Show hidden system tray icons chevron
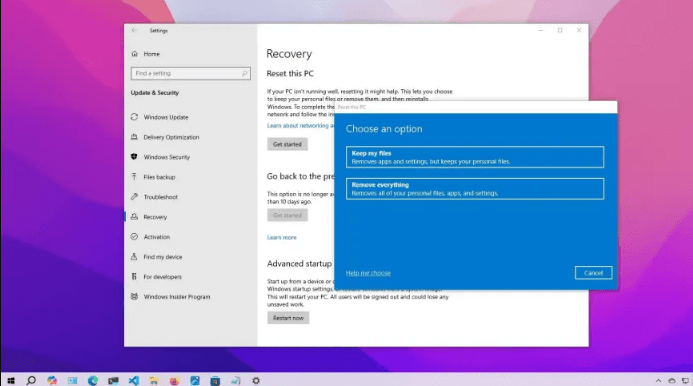The height and width of the screenshot is (386, 693). click(x=658, y=380)
